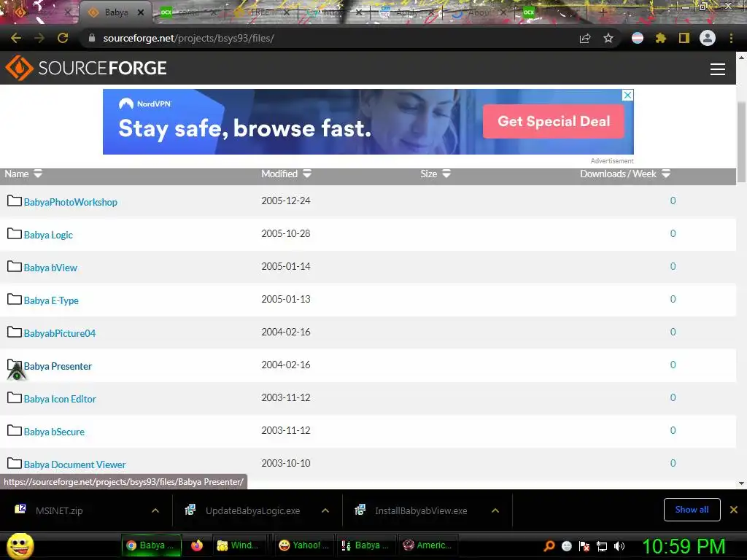
Task: Click the folder icon beside BabyaPhotoWorkshop
Action: click(15, 201)
